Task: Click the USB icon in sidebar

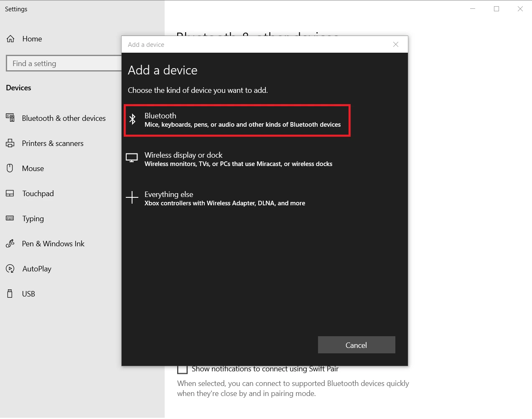Action: (10, 294)
